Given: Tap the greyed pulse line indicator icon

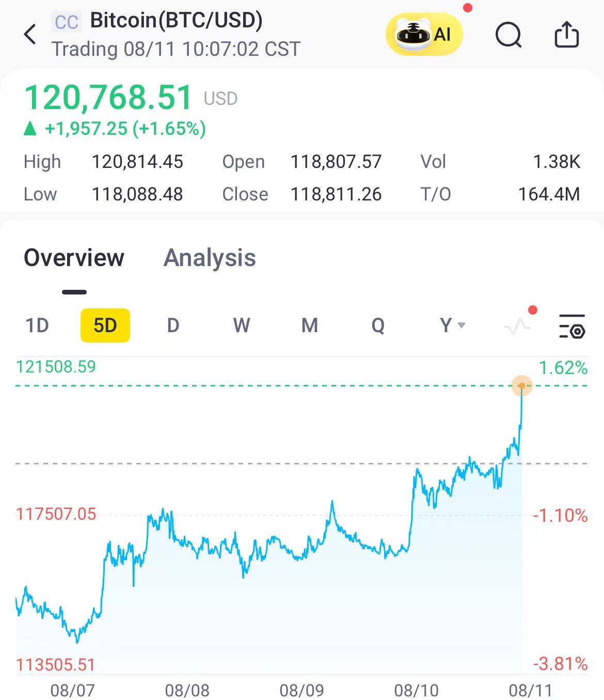Looking at the screenshot, I should [x=517, y=326].
